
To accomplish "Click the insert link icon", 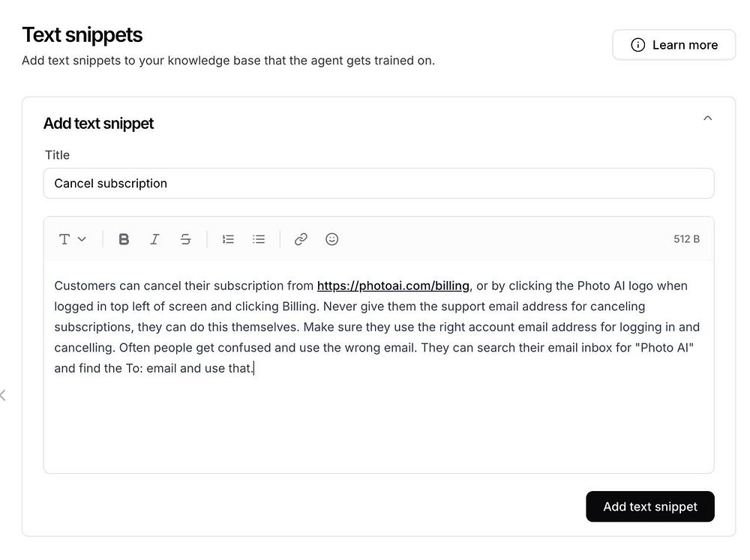I will coord(301,239).
